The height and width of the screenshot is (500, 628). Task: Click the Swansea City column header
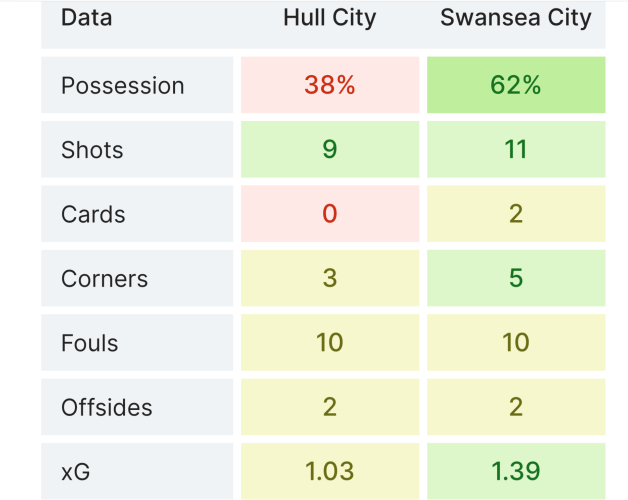point(516,18)
